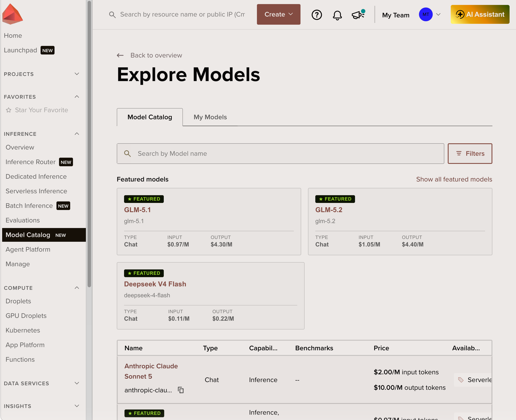This screenshot has width=516, height=420.
Task: Expand the Projects section
Action: point(77,74)
